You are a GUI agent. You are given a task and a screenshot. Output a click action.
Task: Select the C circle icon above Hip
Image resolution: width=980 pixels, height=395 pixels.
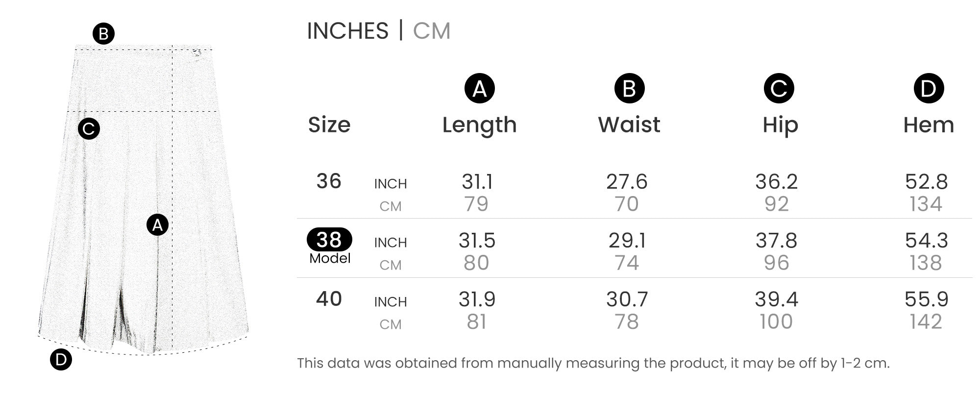[779, 89]
